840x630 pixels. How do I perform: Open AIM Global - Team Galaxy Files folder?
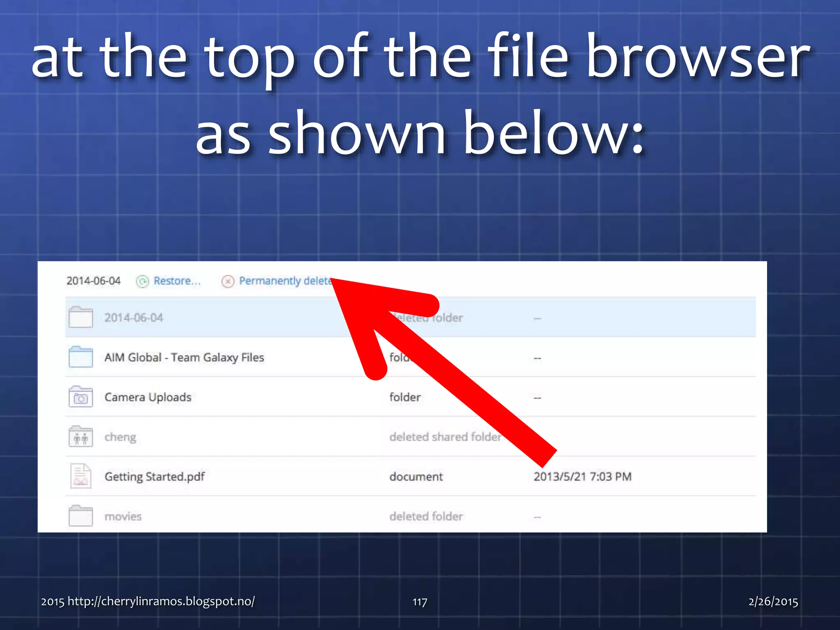coord(184,358)
